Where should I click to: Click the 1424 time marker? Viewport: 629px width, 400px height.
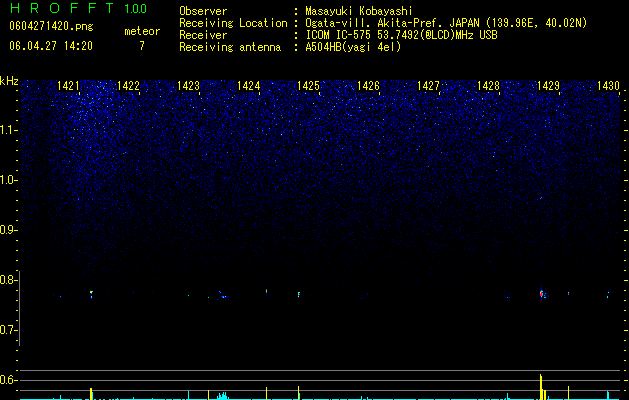pyautogui.click(x=249, y=85)
